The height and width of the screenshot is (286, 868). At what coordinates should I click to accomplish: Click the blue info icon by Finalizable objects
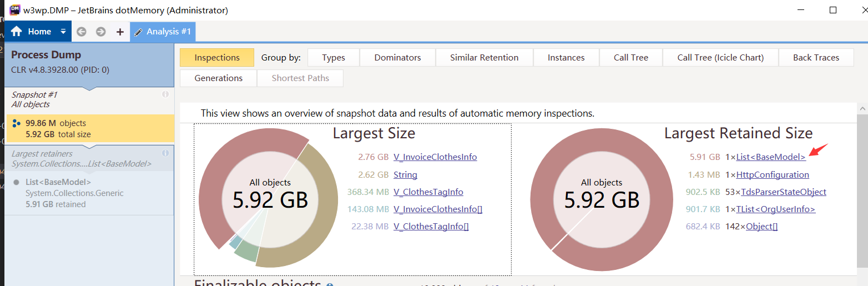click(x=330, y=285)
